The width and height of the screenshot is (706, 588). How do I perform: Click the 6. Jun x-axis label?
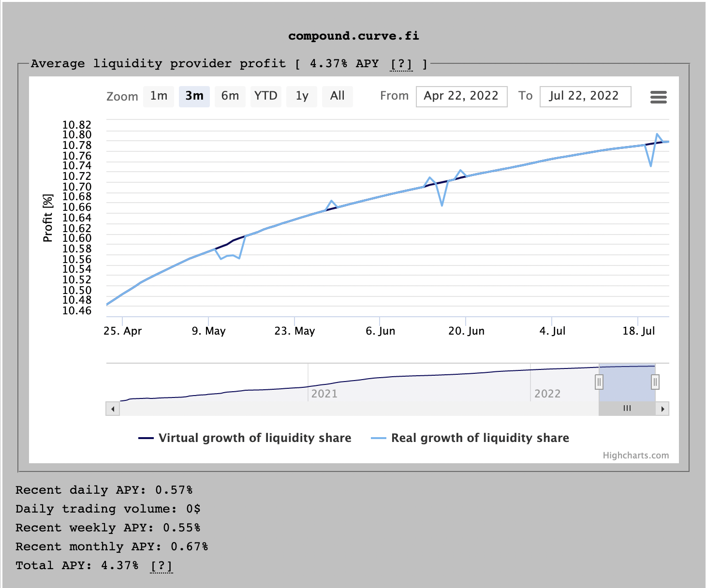[381, 331]
